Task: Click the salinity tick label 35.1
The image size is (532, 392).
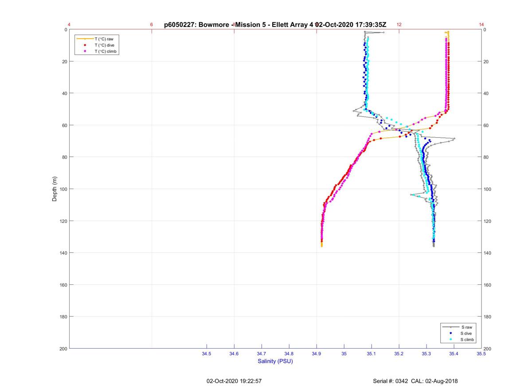Action: pyautogui.click(x=372, y=354)
